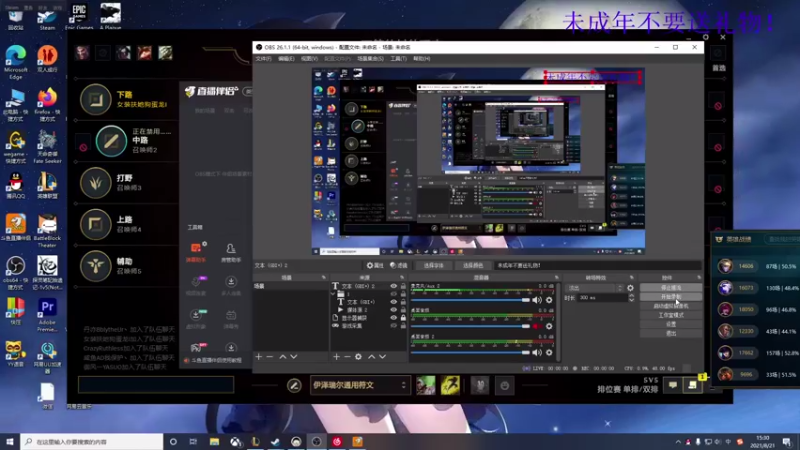Change the second summoner spell
800x450 pixels.
pos(450,385)
